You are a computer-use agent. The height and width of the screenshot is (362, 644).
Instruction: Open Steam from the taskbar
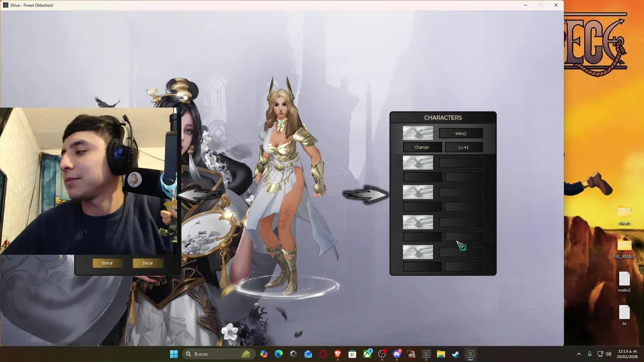(x=455, y=354)
